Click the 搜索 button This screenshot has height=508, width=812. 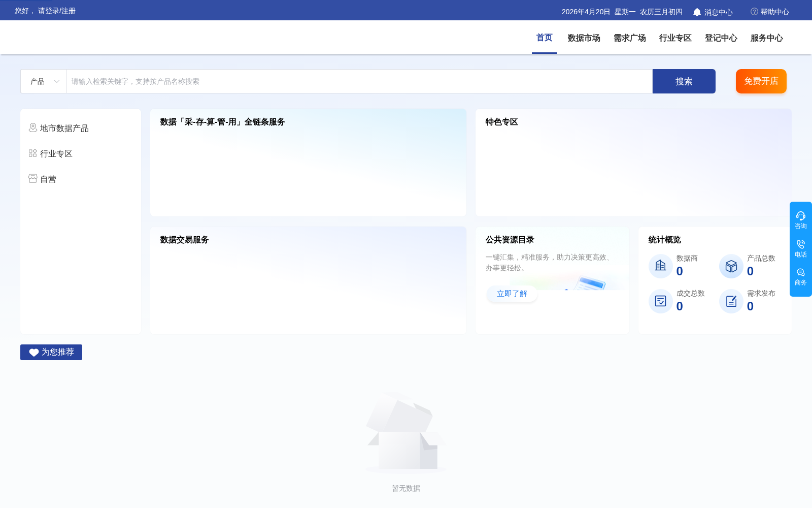coord(684,81)
